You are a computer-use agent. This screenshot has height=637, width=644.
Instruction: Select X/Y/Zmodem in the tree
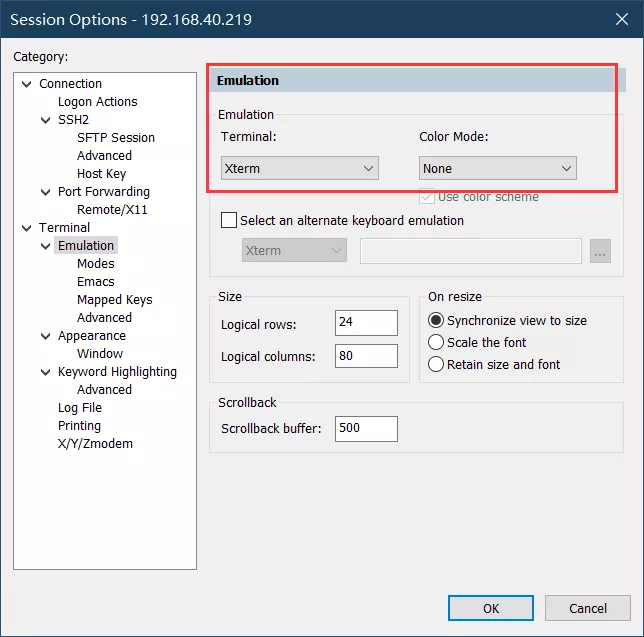coord(95,444)
